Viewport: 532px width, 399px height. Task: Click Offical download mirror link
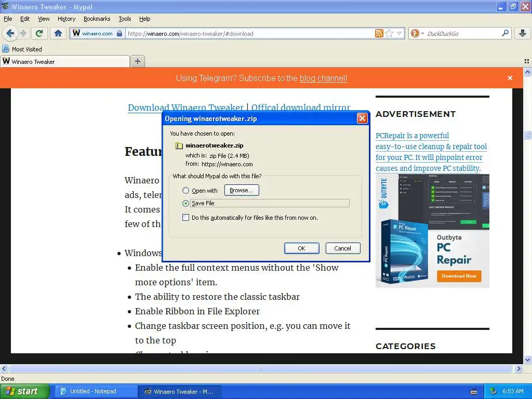[x=301, y=107]
